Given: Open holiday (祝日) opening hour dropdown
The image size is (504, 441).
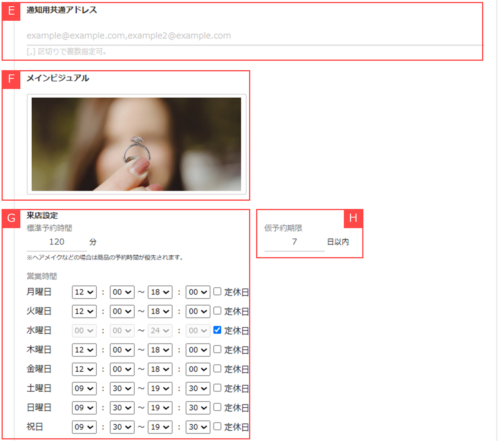Looking at the screenshot, I should (84, 427).
